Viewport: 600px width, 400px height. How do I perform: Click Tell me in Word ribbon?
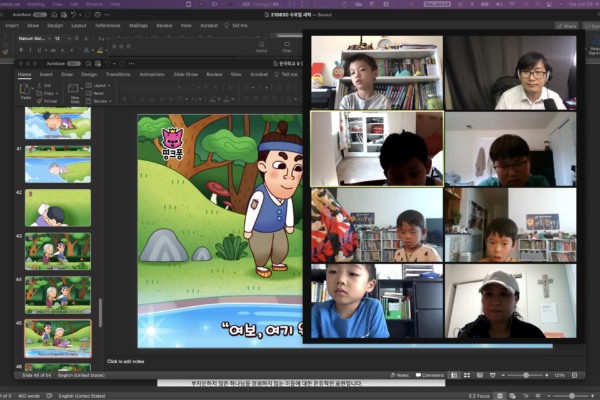coord(236,26)
